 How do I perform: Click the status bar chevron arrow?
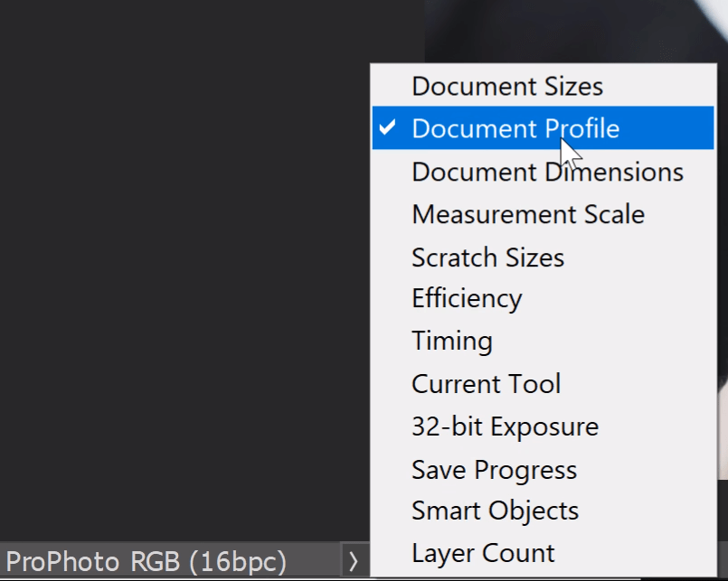[354, 562]
